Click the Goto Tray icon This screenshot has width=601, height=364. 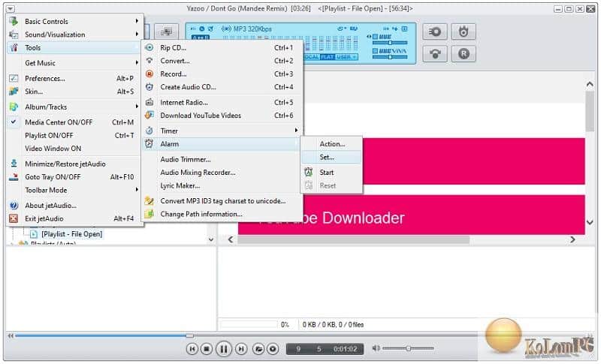14,177
